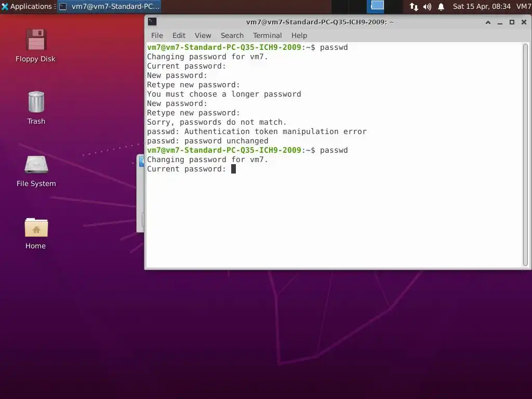Minimize the terminal window

tap(500, 22)
